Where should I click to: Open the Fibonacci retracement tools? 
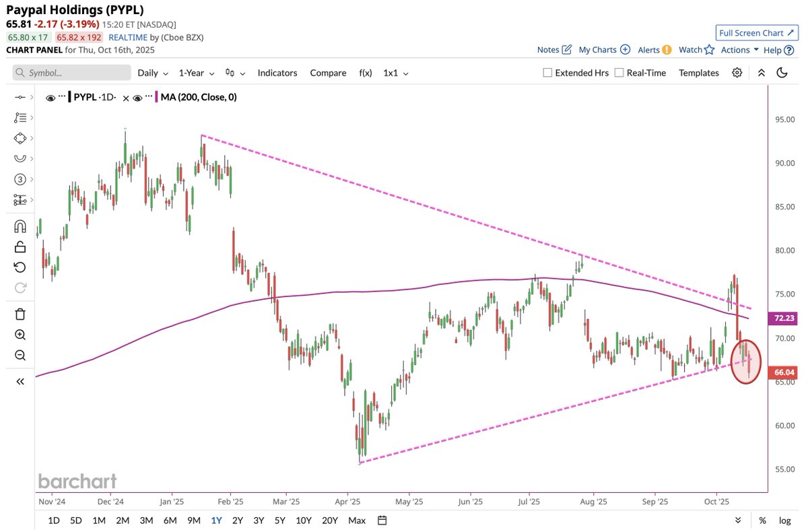pyautogui.click(x=20, y=117)
